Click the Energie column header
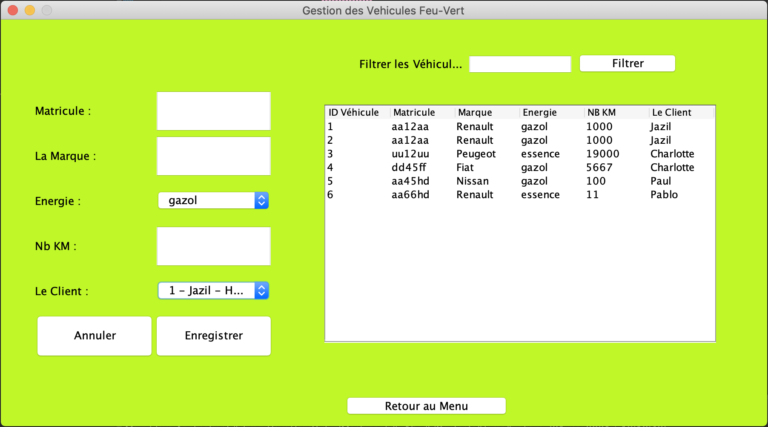 (x=550, y=113)
